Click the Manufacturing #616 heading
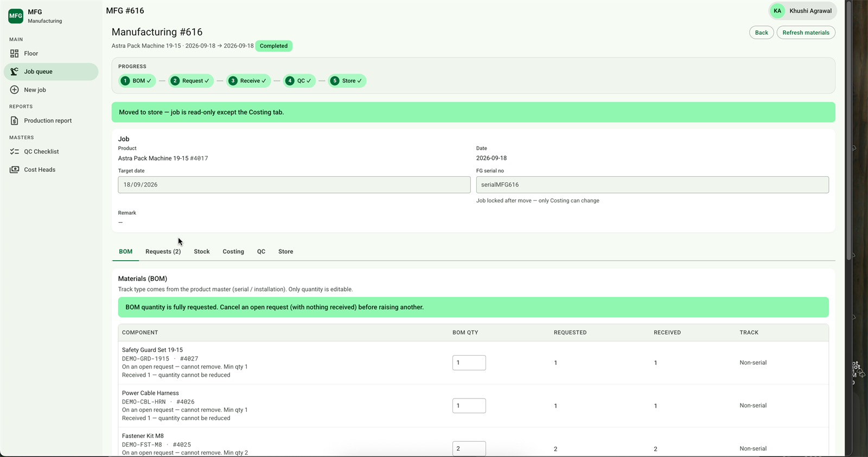 [x=157, y=32]
